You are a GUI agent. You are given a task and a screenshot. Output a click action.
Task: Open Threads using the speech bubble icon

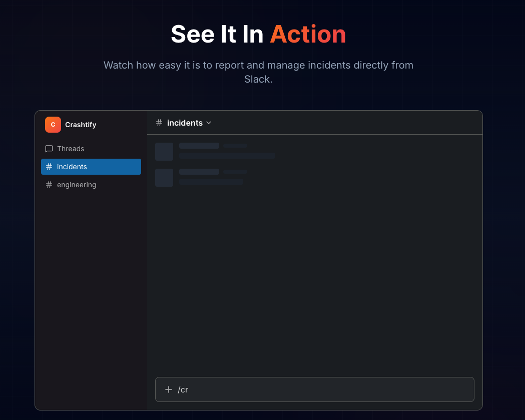49,149
